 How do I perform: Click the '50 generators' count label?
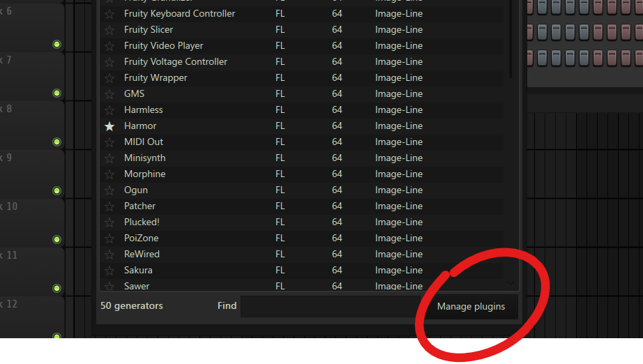[132, 306]
